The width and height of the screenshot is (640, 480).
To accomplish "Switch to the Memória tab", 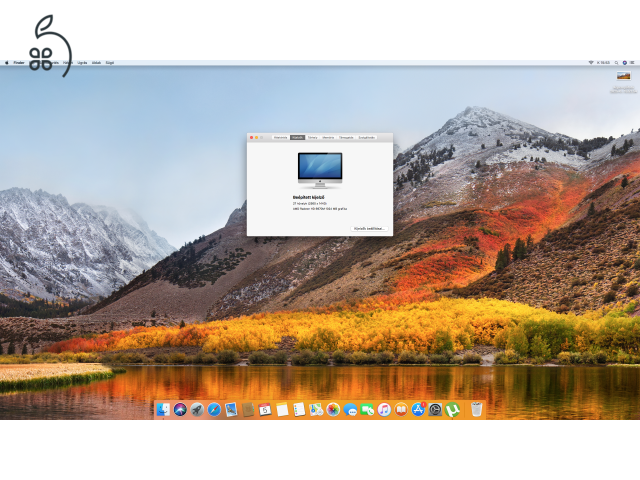I will 328,138.
